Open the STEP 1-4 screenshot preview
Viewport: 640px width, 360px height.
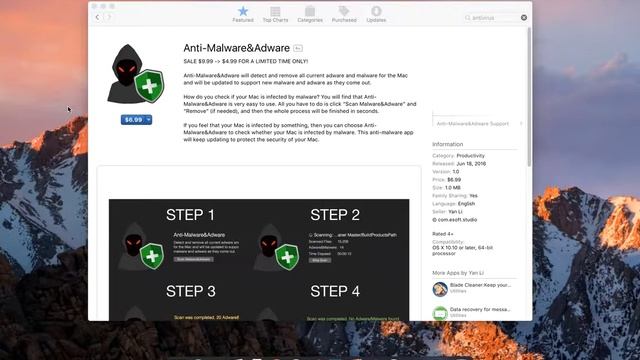259,260
